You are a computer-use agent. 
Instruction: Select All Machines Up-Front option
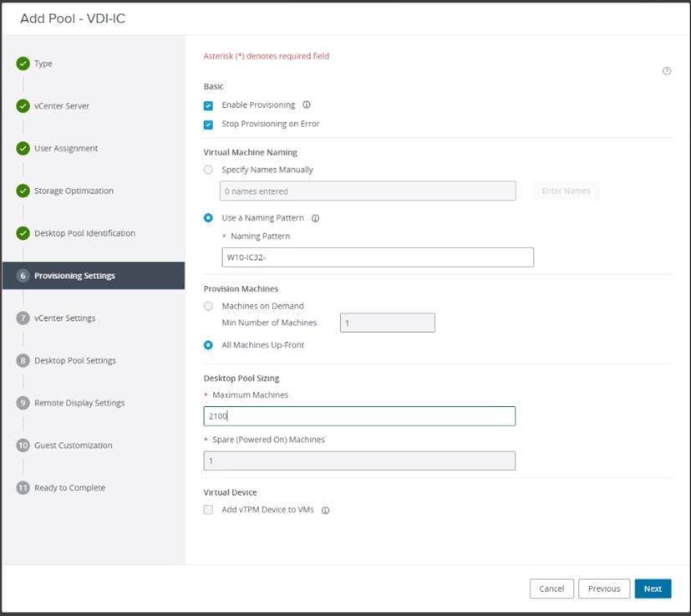pos(209,344)
